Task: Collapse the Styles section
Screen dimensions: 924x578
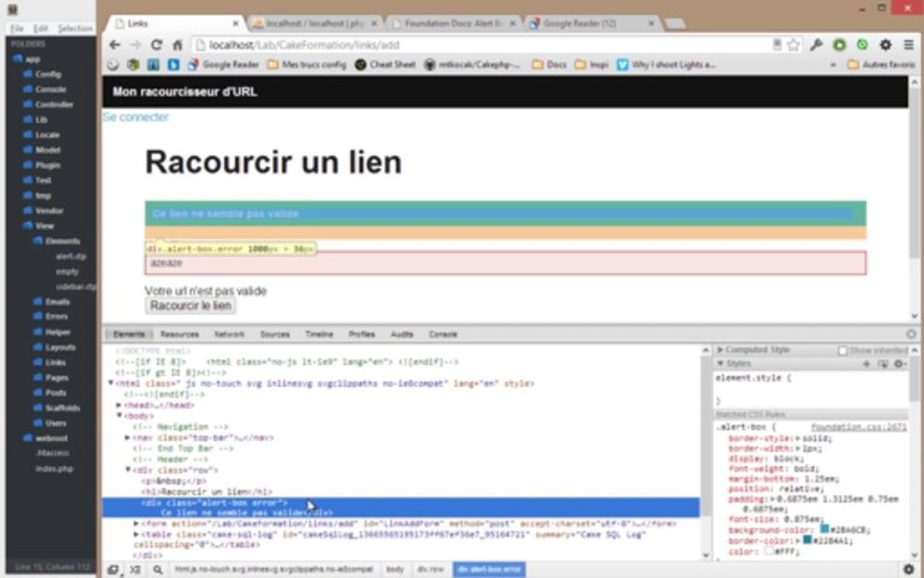Action: [x=719, y=364]
